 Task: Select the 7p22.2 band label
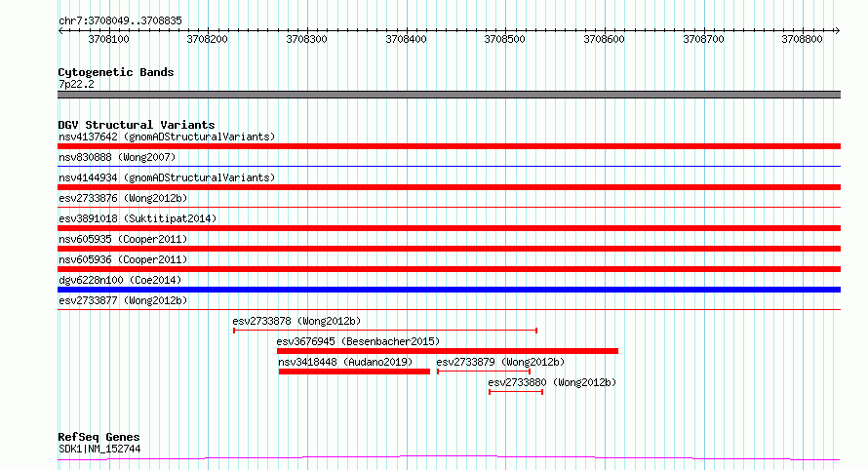pos(76,84)
